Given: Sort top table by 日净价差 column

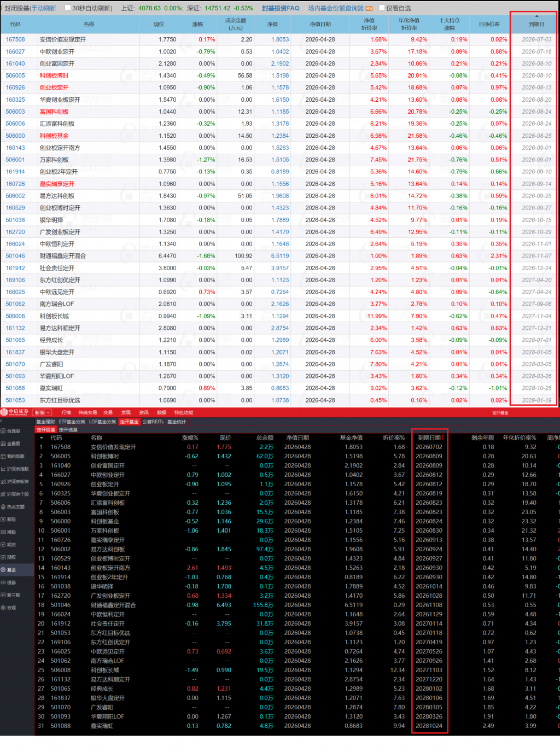Looking at the screenshot, I should [489, 24].
